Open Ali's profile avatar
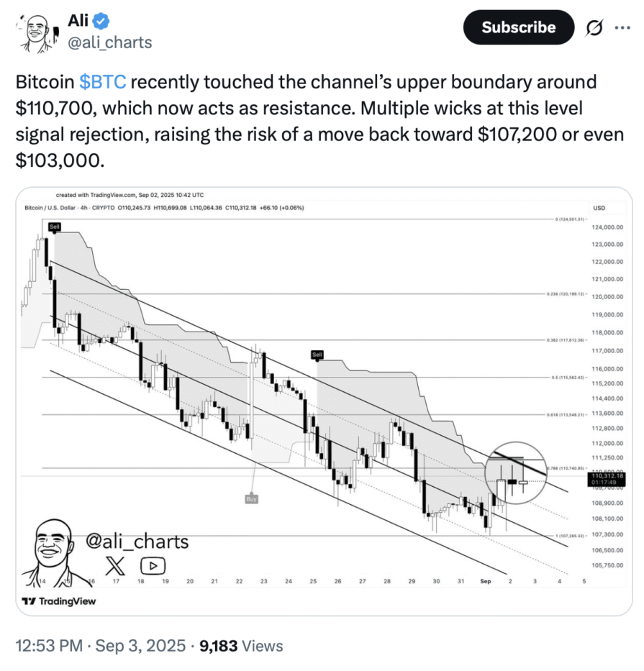The image size is (644, 671). [37, 33]
